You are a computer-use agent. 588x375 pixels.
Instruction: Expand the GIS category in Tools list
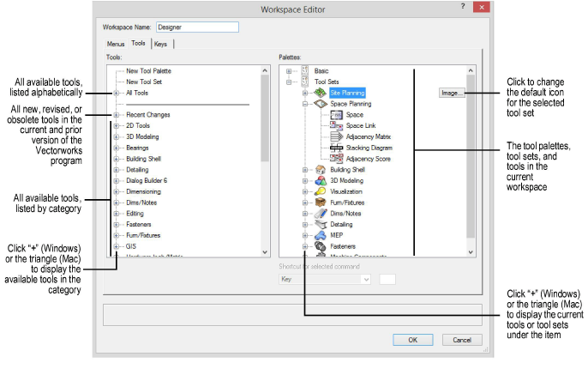coord(117,246)
